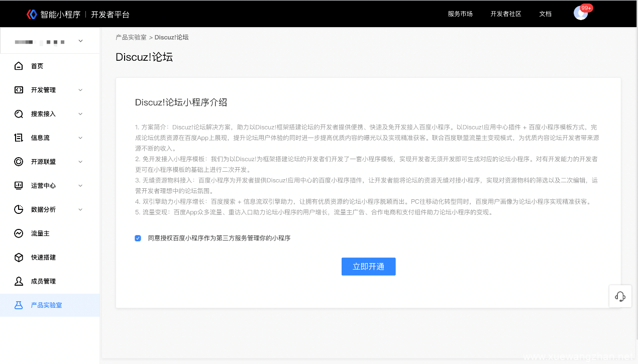
Task: Open 服务市场 in the top navigation
Action: (460, 14)
